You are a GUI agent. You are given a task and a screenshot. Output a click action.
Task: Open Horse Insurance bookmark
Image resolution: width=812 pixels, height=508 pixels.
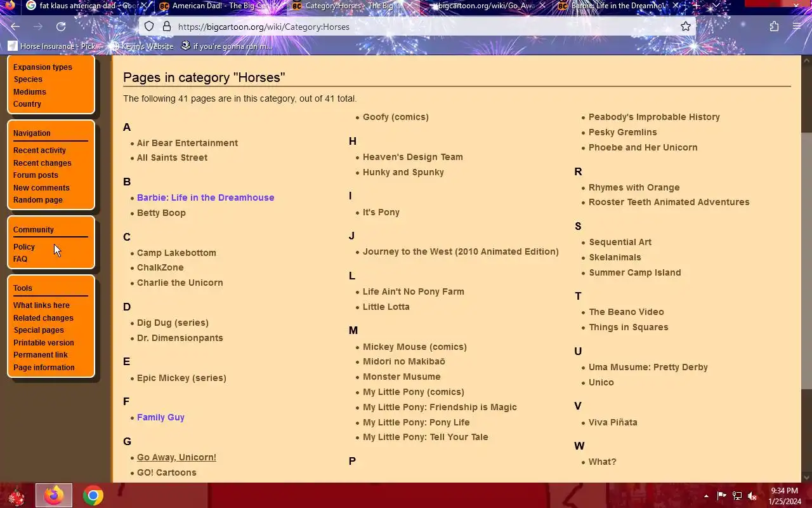(x=55, y=46)
